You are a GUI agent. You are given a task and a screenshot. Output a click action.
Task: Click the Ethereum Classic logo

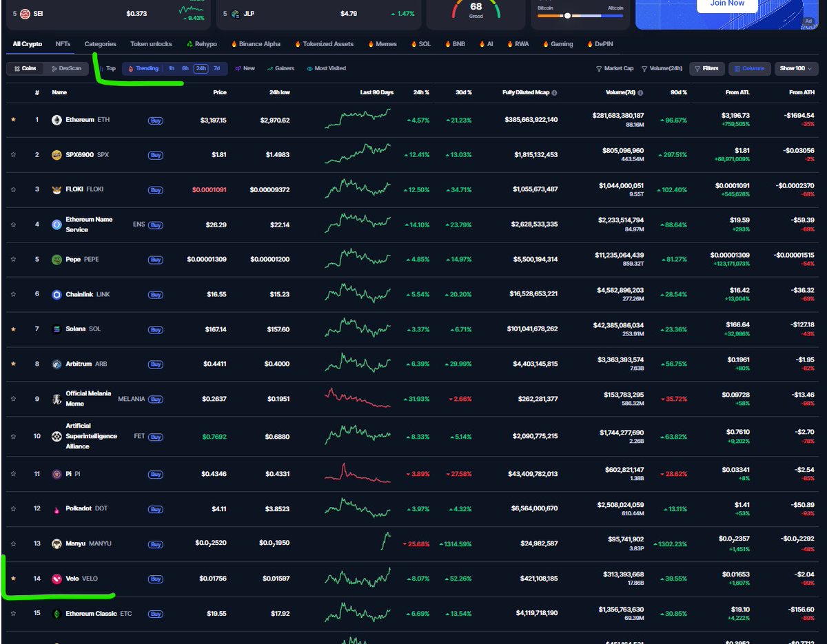57,614
